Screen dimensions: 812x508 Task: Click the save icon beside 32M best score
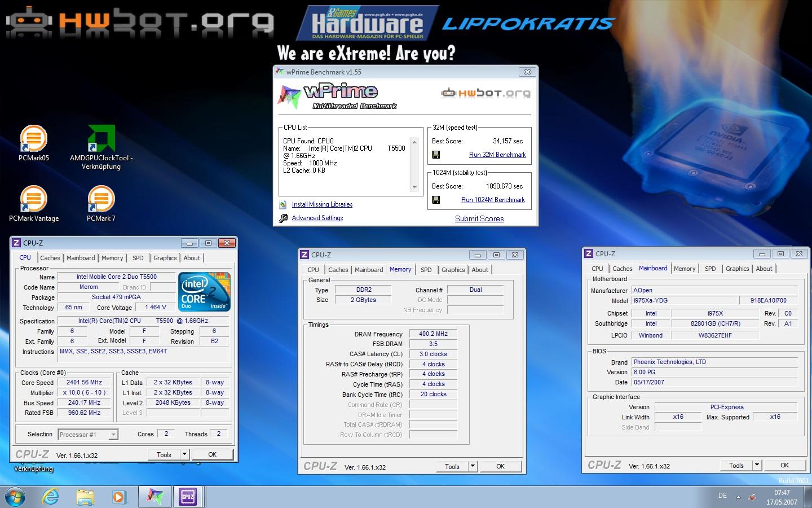[436, 155]
